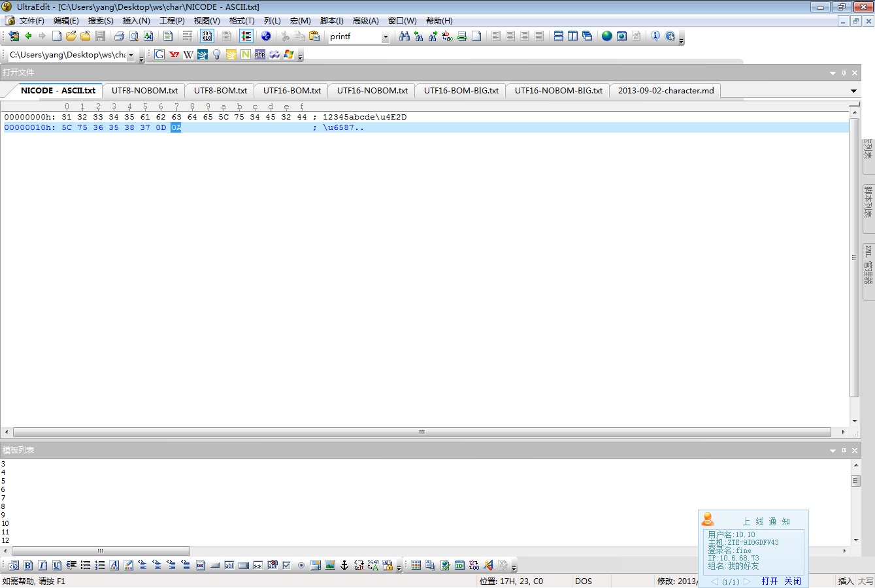The image size is (875, 588).
Task: Click the Find Previous binoculars icon
Action: coord(419,36)
